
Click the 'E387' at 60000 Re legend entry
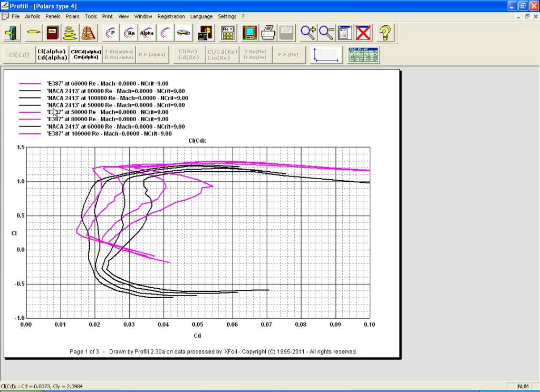click(108, 84)
